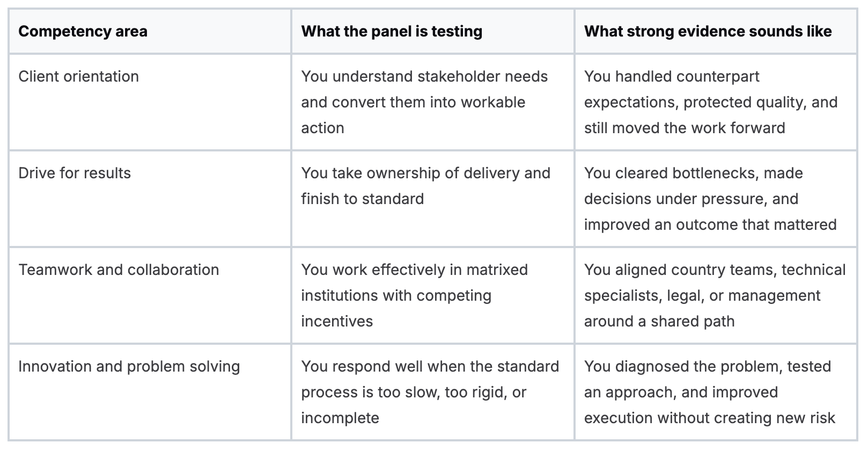Select the 'Client orientation' cell

79,76
